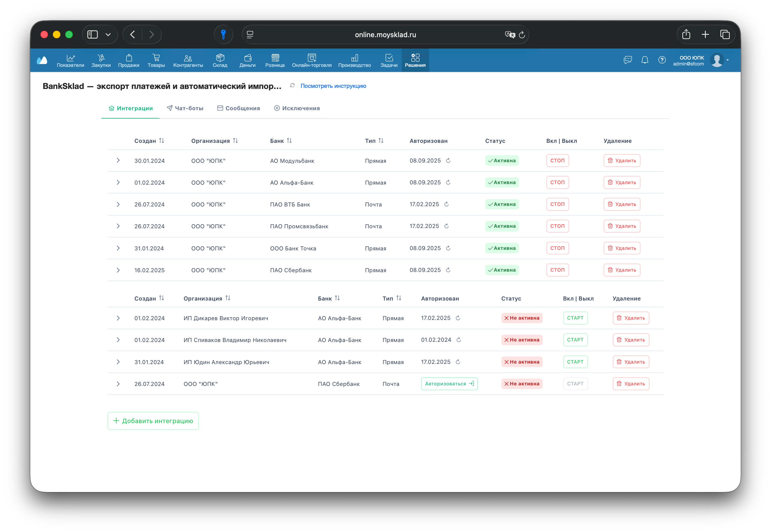Open Онлайн-торговля
Viewport: 771px width, 532px height.
point(312,61)
